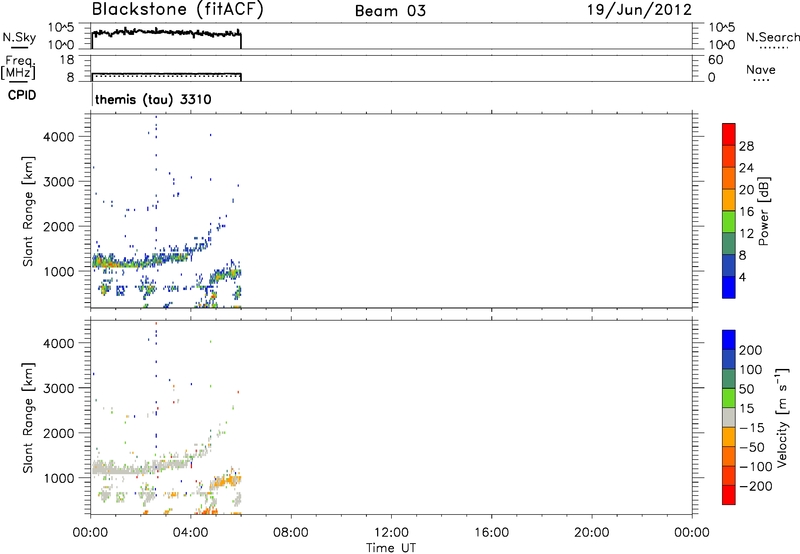Viewport: 800px width, 554px height.
Task: Click the '200' Velocity colorbar tick label
Action: pyautogui.click(x=751, y=350)
